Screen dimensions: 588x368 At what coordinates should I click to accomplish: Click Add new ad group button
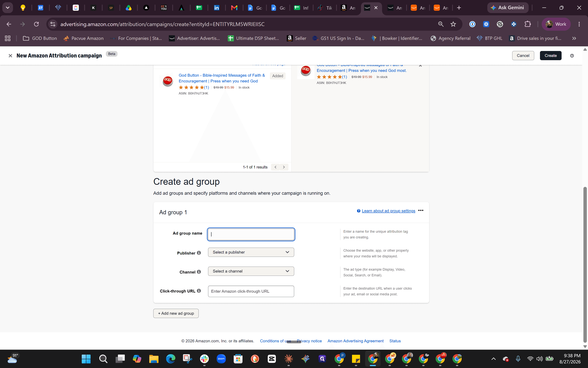176,314
